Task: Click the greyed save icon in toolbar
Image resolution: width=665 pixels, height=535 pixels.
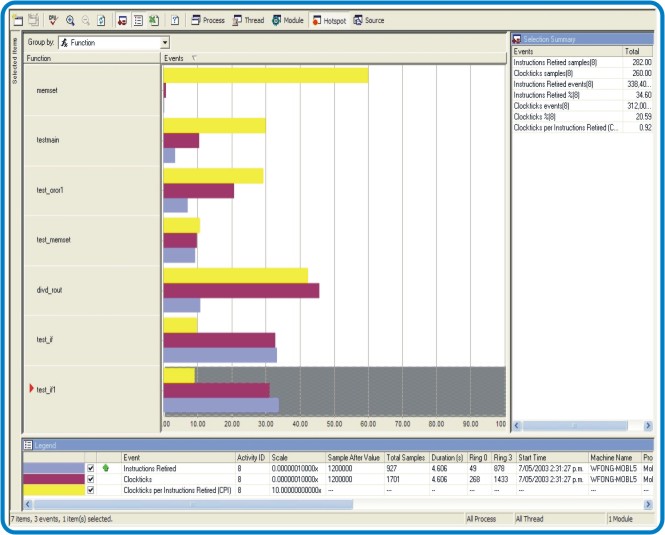Action: [34, 20]
